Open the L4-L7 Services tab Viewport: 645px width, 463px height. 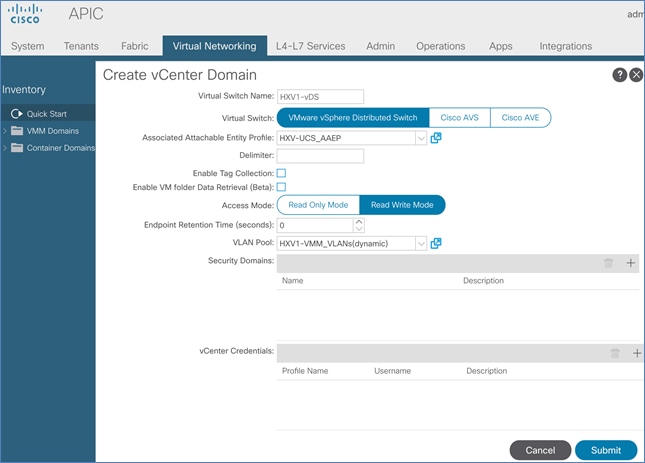(311, 46)
